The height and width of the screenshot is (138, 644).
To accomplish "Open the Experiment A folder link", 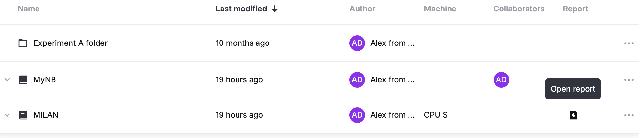I will click(70, 43).
